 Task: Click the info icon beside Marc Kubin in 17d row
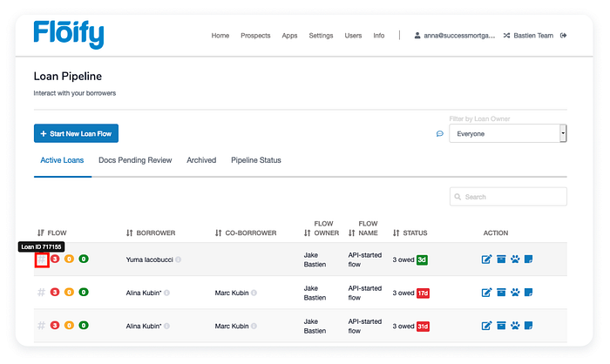point(254,293)
